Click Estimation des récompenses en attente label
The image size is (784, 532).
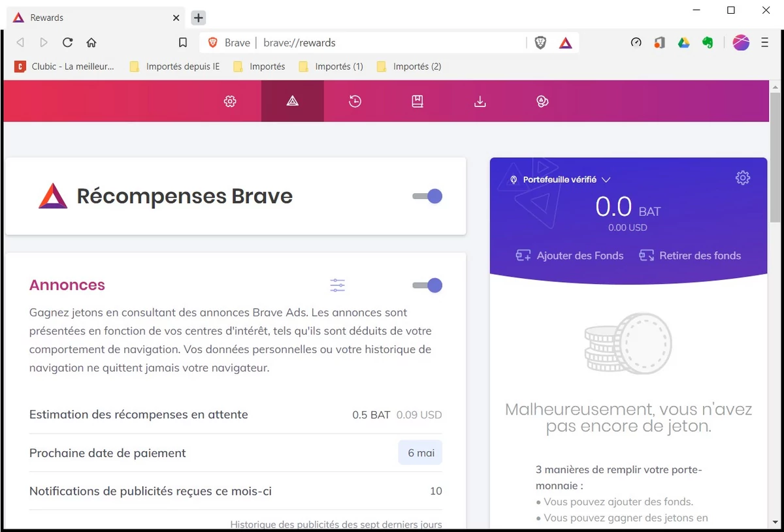pyautogui.click(x=139, y=415)
